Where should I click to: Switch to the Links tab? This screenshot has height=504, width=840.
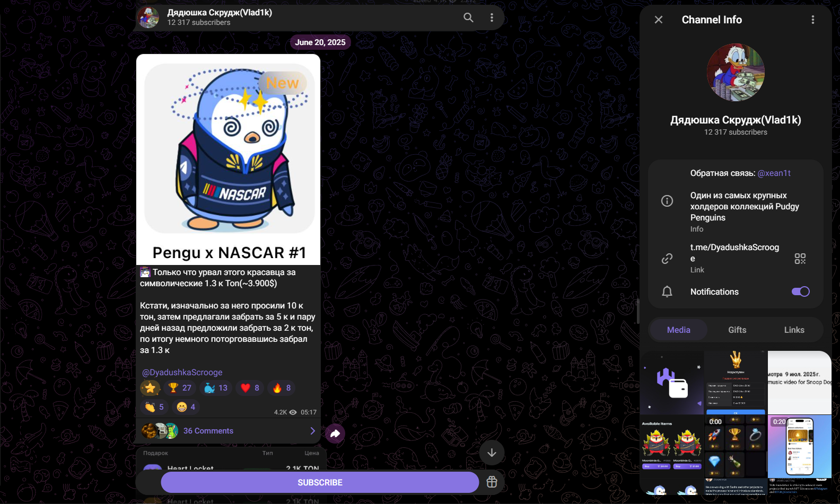coord(794,330)
